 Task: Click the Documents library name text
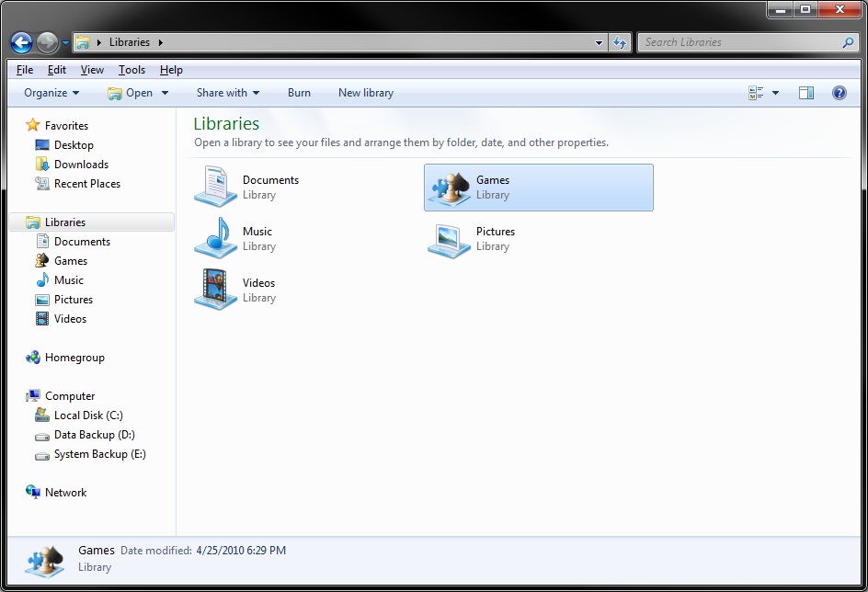pos(270,180)
